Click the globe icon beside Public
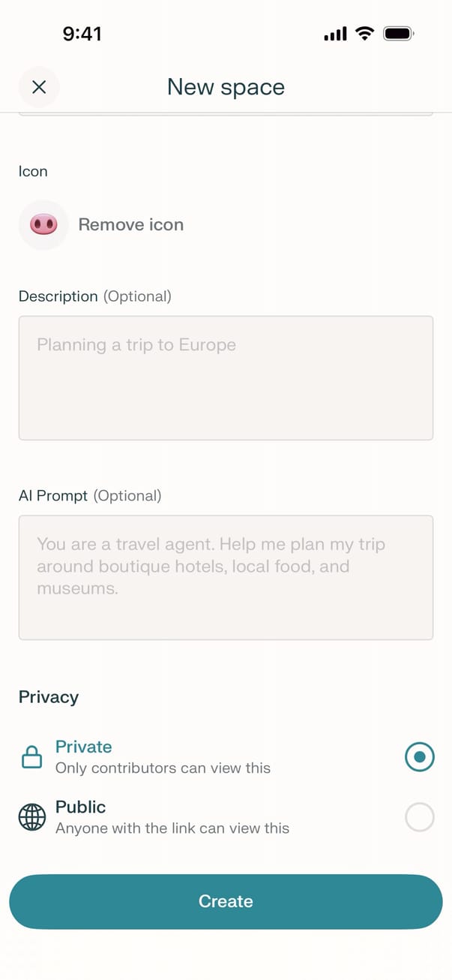 (x=31, y=817)
